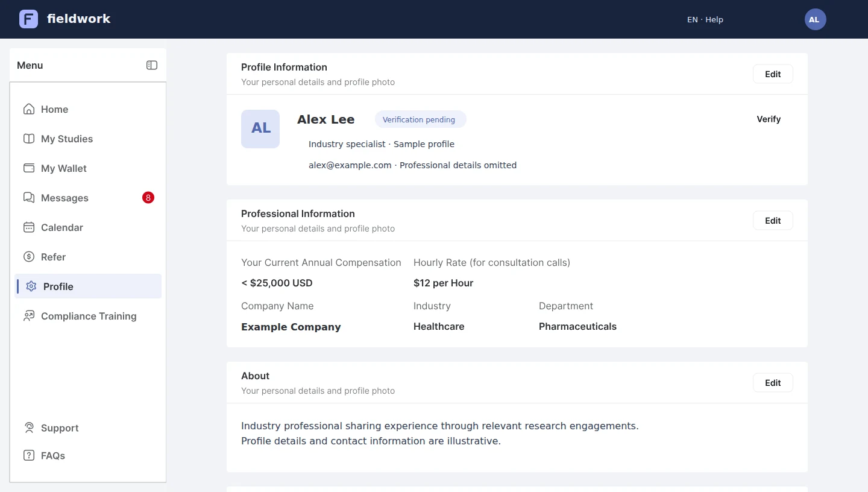Screen dimensions: 868x492
Task: Click the Calendar icon in sidebar
Action: [28, 227]
